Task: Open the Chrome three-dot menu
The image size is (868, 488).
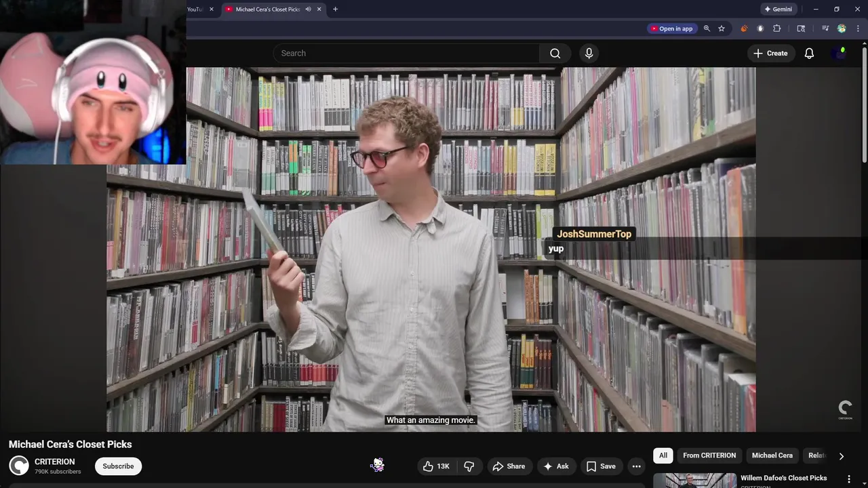Action: tap(858, 28)
